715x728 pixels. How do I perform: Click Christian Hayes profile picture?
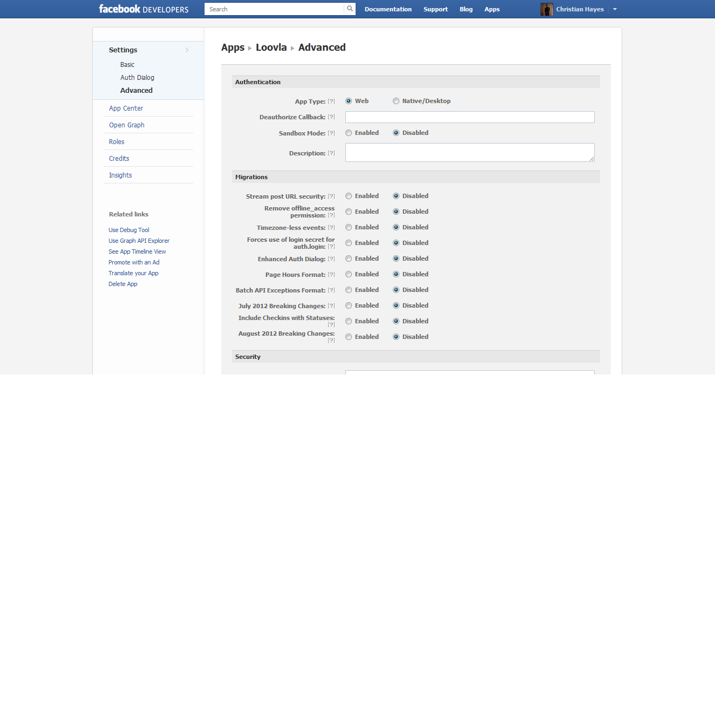tap(547, 9)
